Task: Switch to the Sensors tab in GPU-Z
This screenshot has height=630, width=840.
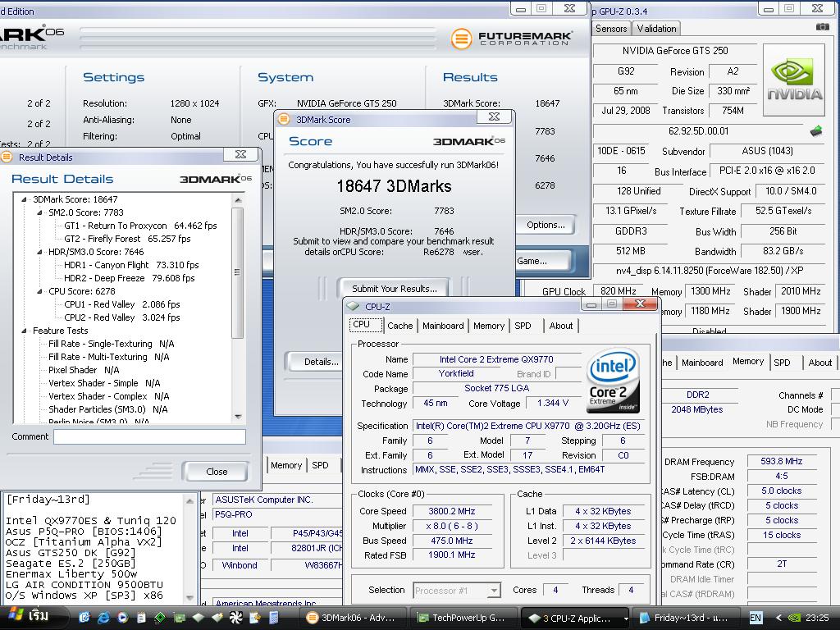Action: click(611, 29)
